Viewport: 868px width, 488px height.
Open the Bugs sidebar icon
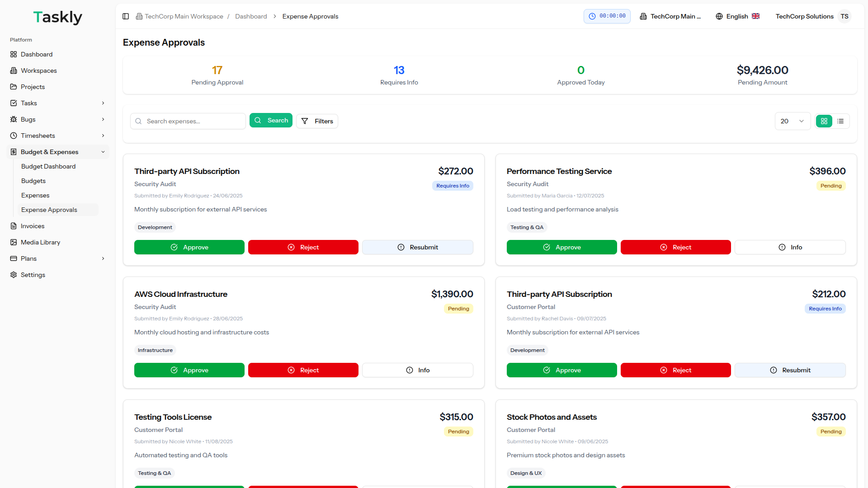click(14, 119)
